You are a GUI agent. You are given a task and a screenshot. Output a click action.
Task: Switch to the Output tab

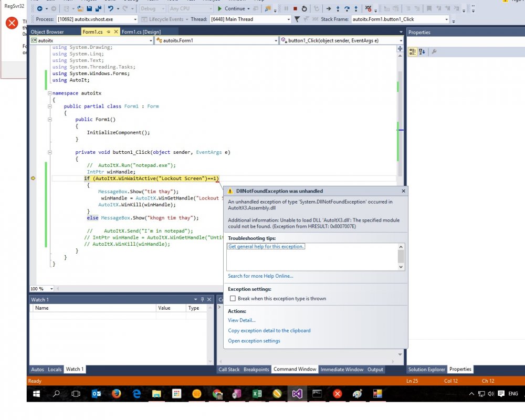(375, 369)
